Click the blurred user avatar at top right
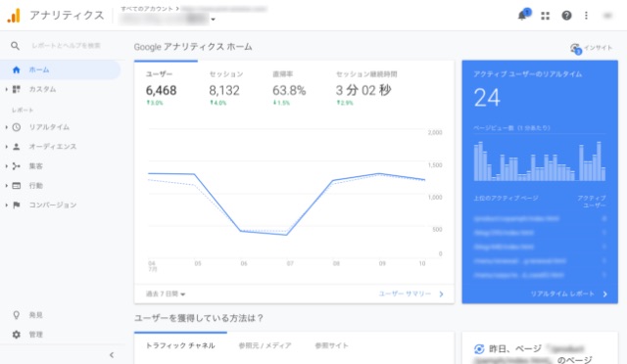The height and width of the screenshot is (364, 627). coord(607,16)
